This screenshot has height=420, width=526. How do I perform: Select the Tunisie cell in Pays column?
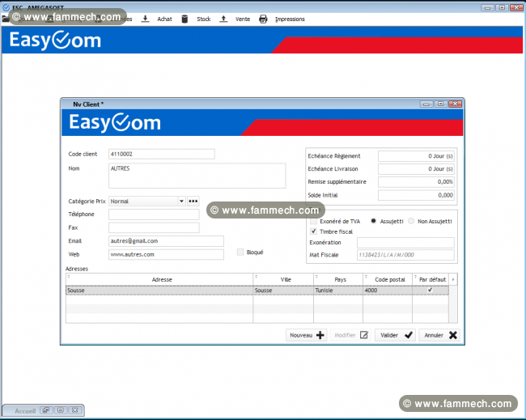pyautogui.click(x=338, y=291)
